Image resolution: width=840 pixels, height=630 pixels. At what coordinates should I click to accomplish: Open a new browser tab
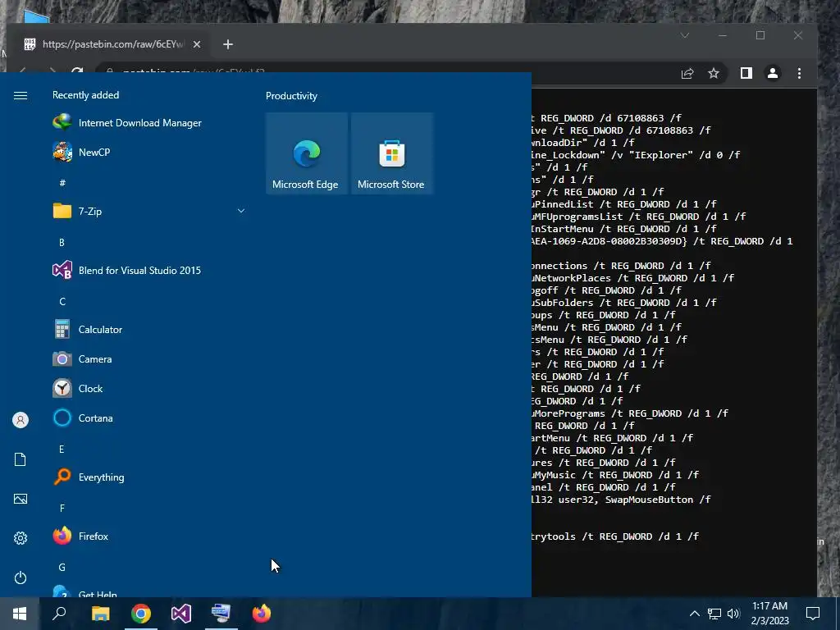[228, 44]
